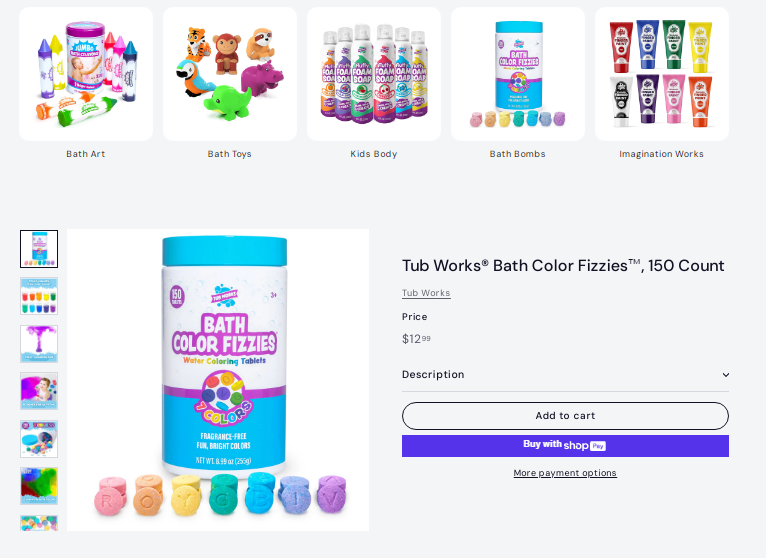Open More payment options link

pyautogui.click(x=565, y=473)
